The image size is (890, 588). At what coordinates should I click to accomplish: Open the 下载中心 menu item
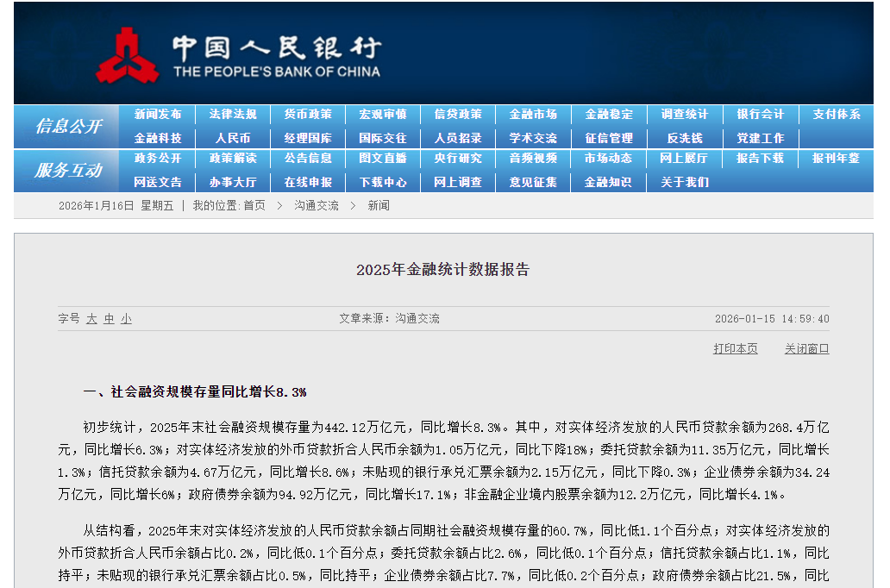pos(383,182)
